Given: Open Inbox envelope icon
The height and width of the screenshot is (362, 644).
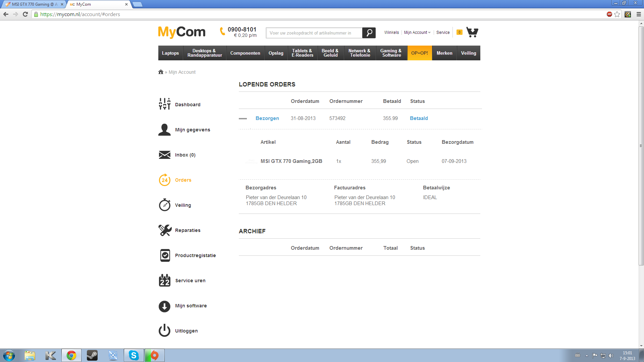Looking at the screenshot, I should [164, 155].
